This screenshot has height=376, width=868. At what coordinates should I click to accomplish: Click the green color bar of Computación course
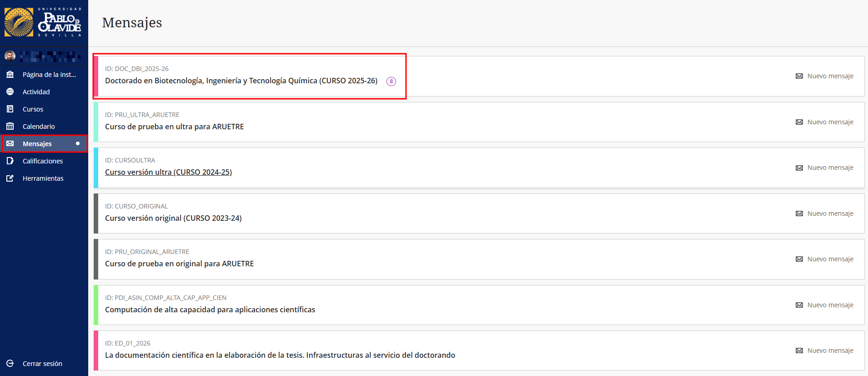(96, 305)
